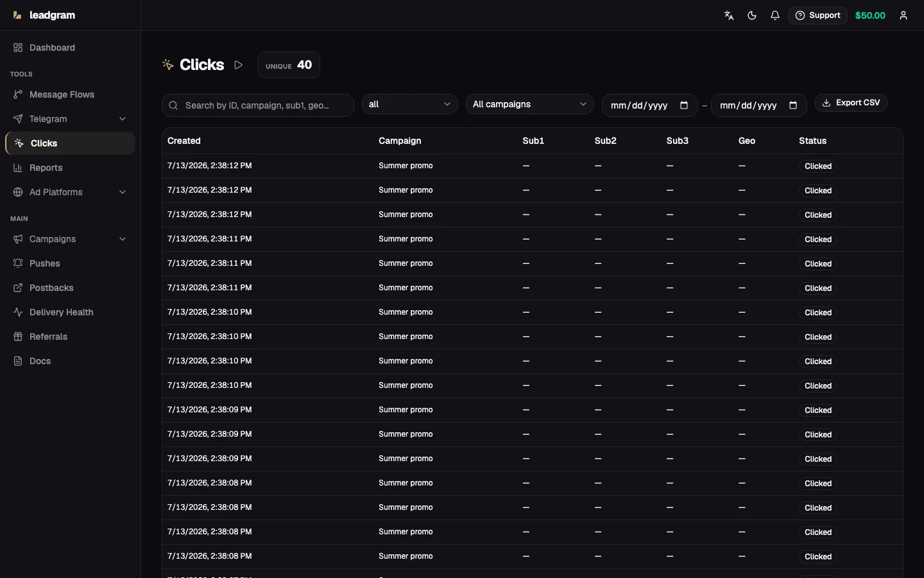Click the Sub2 column header
Viewport: 924px width, 578px height.
tap(606, 141)
